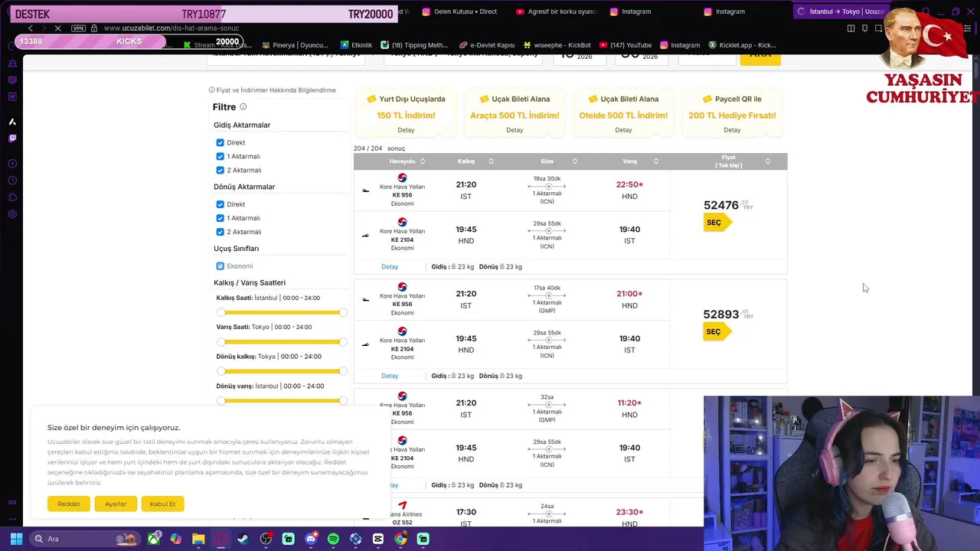
Task: Toggle 1 Aktarmalı under Dönüş Aktarmalar
Action: click(x=220, y=218)
